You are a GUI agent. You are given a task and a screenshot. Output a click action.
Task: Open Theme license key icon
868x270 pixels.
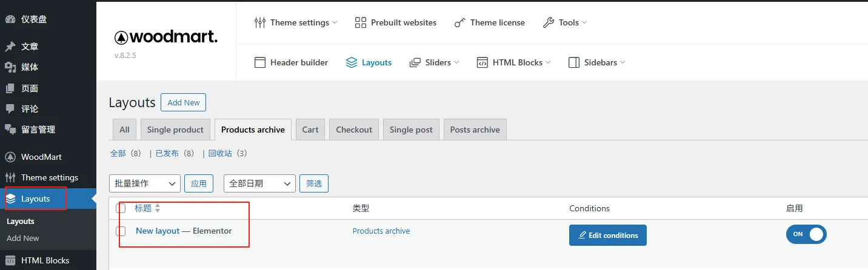pyautogui.click(x=460, y=22)
